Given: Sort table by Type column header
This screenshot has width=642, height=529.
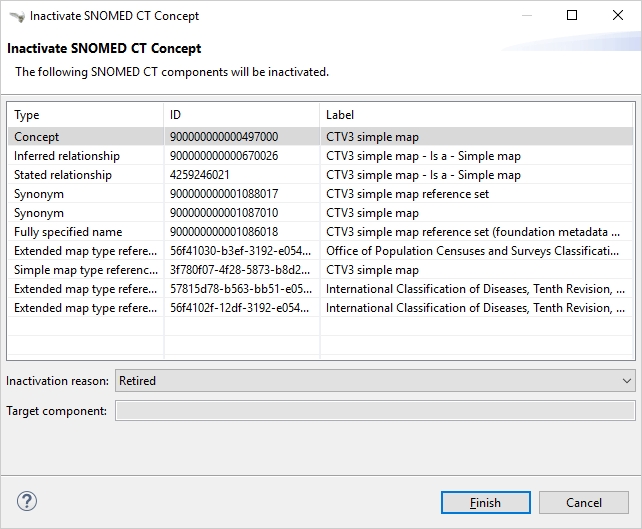Looking at the screenshot, I should pos(84,115).
